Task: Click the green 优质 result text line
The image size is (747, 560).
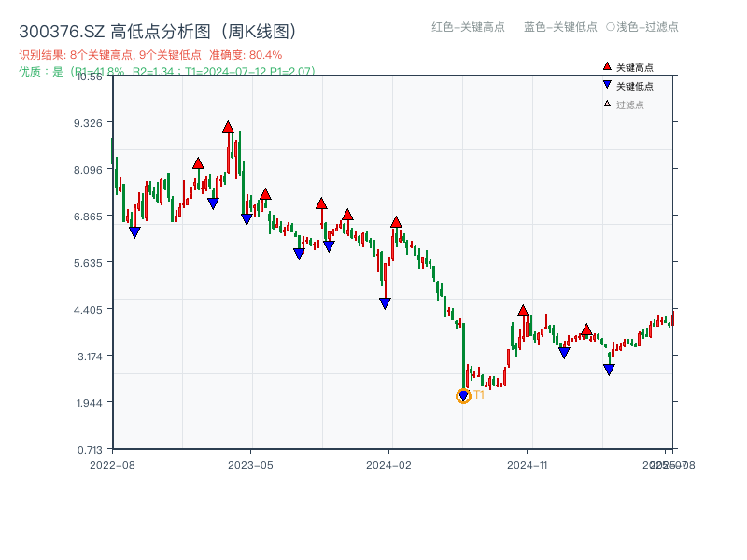Action: tap(166, 71)
